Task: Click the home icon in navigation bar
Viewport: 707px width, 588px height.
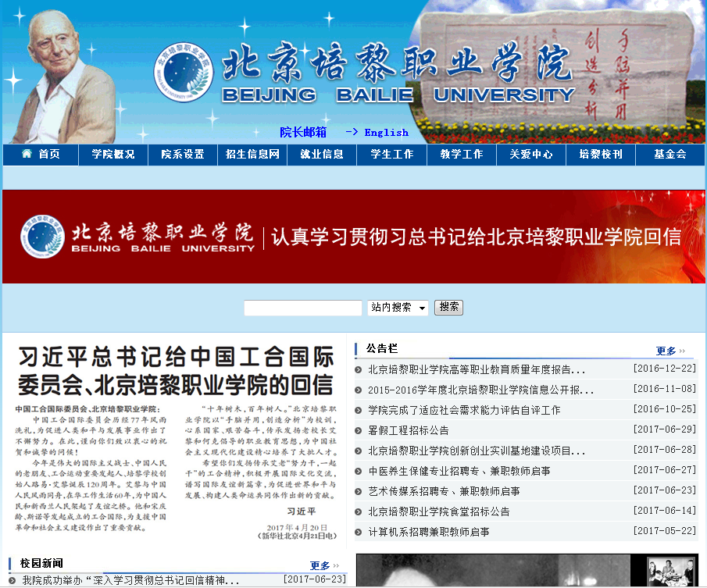Action: coord(27,154)
